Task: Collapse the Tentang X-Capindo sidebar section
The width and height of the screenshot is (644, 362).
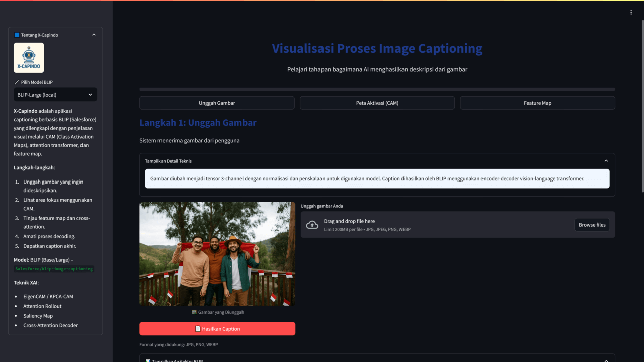Action: 94,35
